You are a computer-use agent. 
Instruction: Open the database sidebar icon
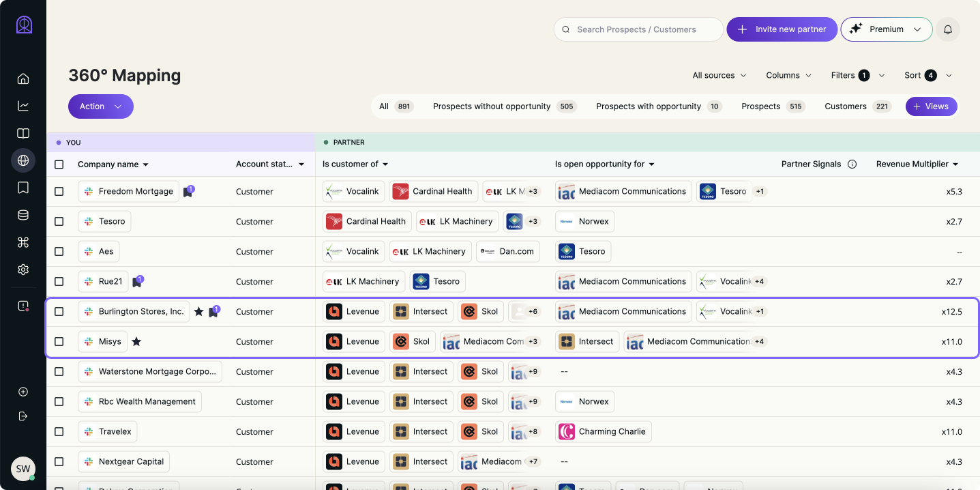[23, 215]
